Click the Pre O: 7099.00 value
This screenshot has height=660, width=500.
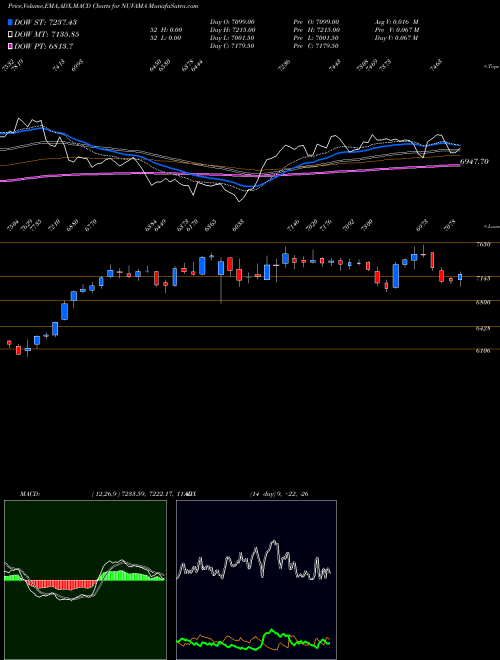coord(316,22)
